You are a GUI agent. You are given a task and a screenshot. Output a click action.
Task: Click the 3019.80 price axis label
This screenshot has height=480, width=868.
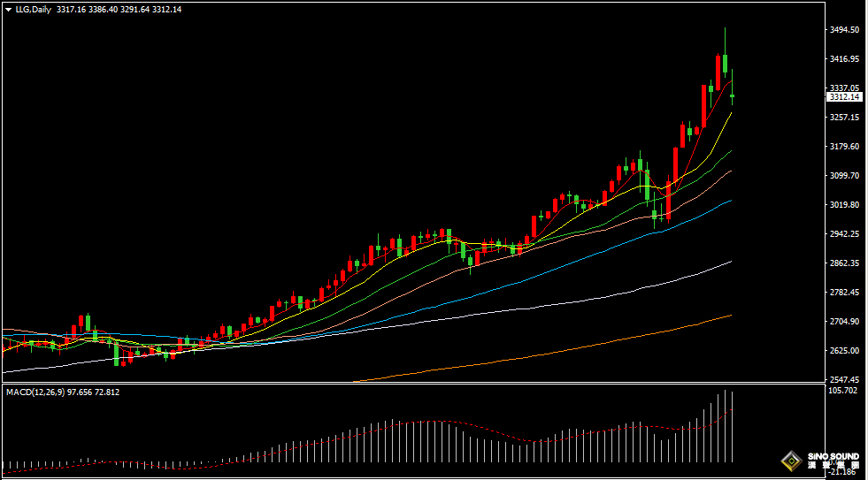(845, 205)
